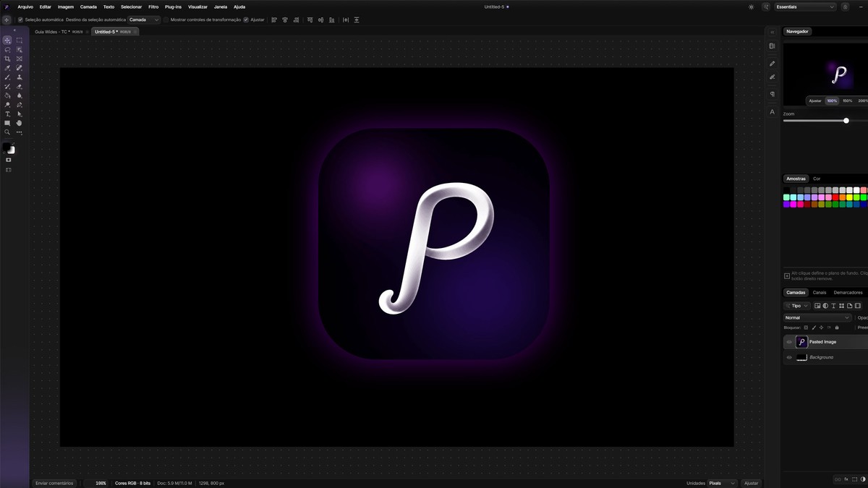This screenshot has width=868, height=488.
Task: Collapse the right panels with chevron
Action: 772,32
